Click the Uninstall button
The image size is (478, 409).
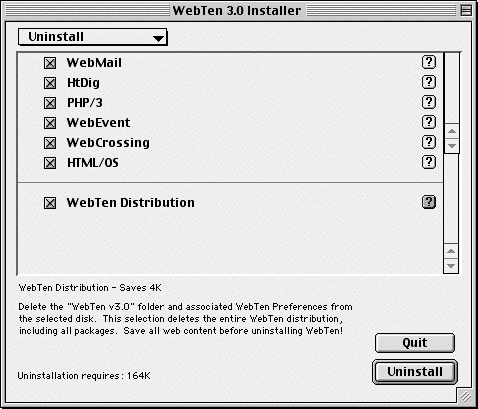tap(415, 372)
